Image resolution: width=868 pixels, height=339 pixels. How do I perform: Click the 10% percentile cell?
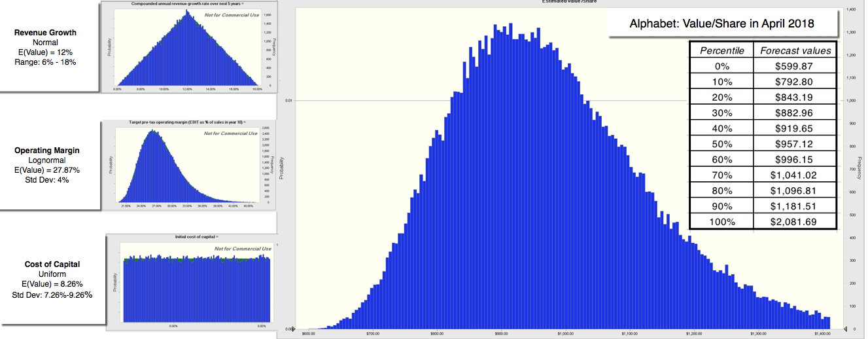click(721, 82)
